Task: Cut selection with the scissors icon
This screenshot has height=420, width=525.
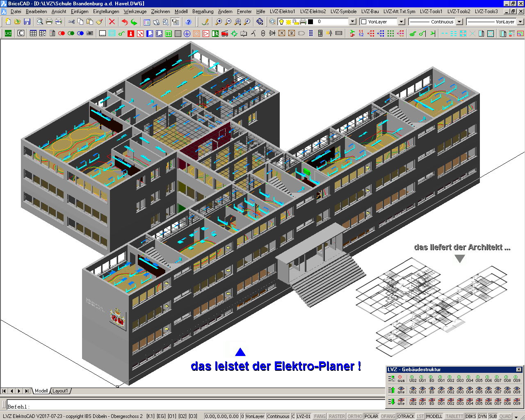Action: coord(71,22)
